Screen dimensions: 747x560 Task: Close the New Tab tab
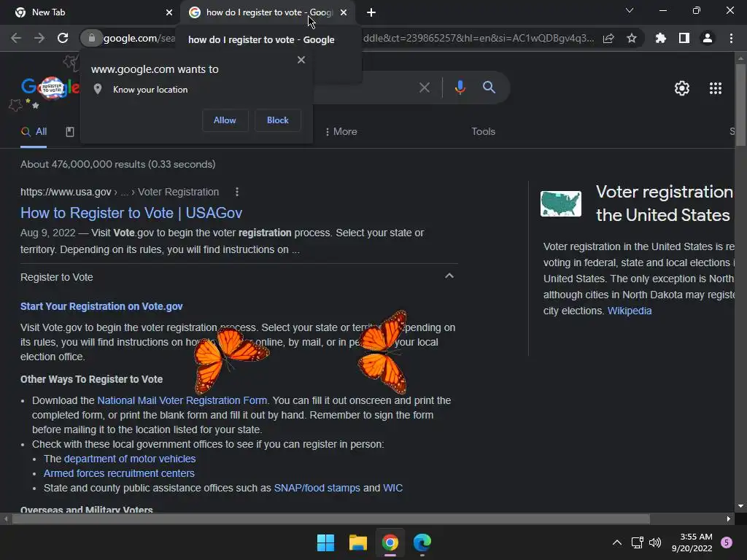pos(169,12)
